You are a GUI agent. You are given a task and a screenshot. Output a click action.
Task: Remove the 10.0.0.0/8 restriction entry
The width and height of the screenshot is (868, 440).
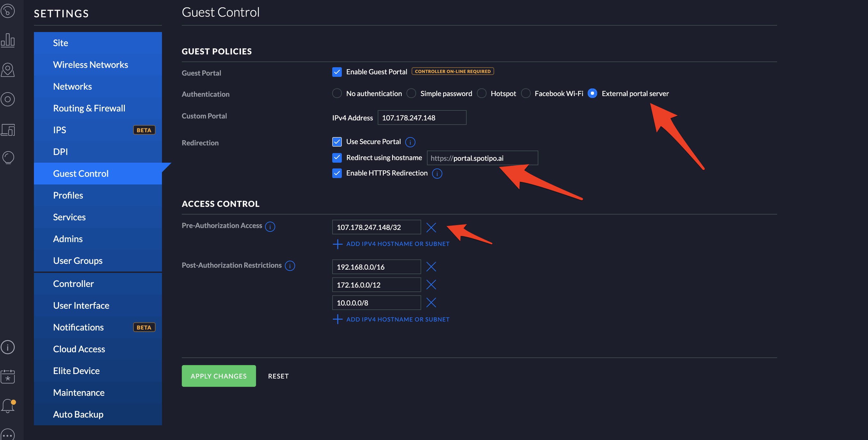[431, 302]
